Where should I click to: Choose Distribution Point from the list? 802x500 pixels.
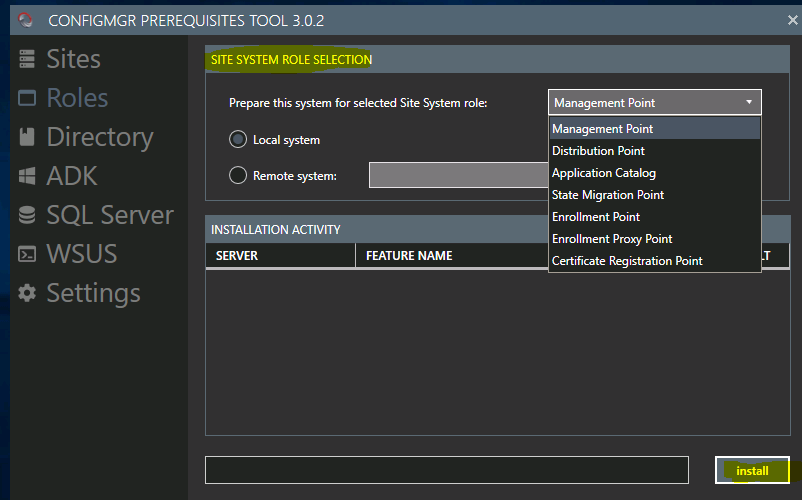pos(655,151)
